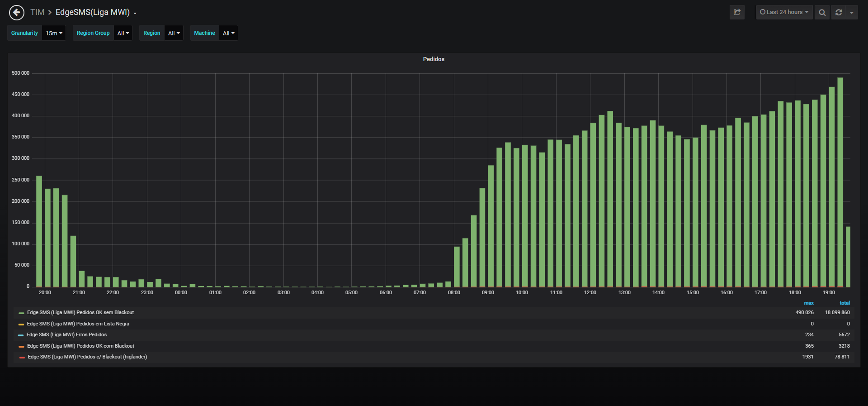The height and width of the screenshot is (406, 868).
Task: Open the Last 24 hours time picker
Action: [x=784, y=12]
